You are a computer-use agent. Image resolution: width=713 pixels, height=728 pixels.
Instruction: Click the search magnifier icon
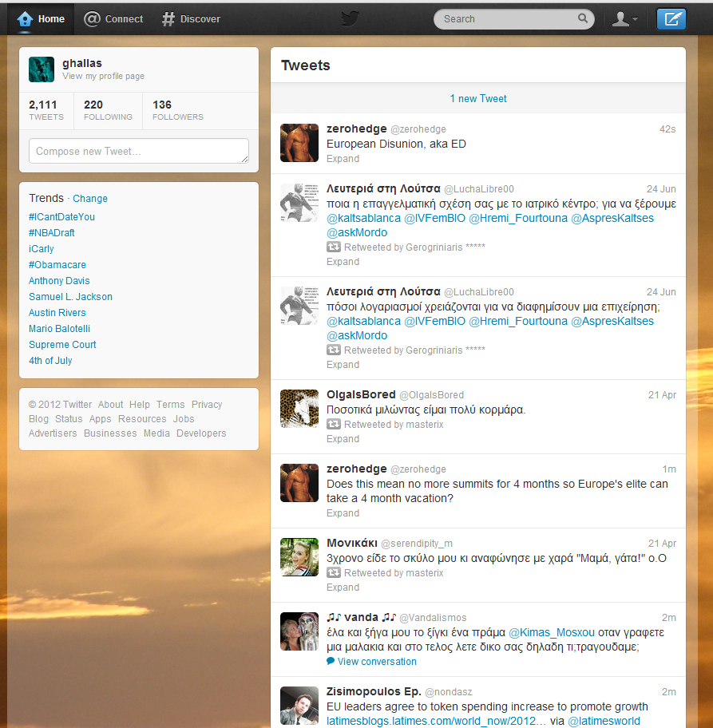(583, 18)
